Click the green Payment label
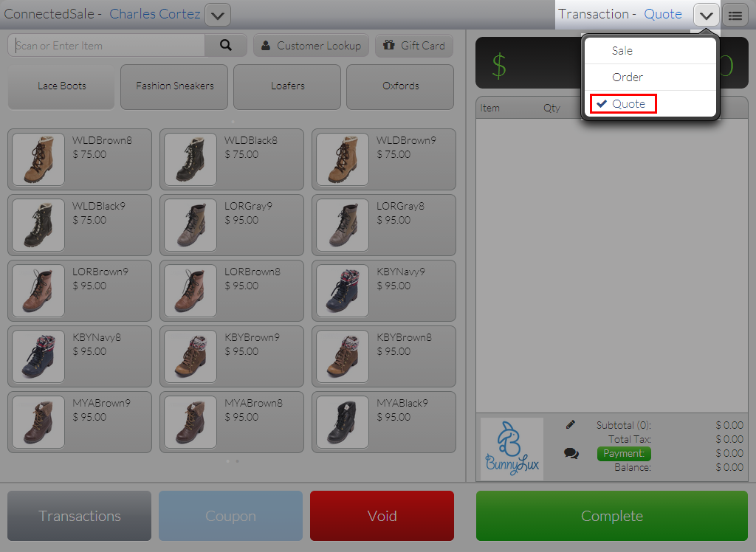This screenshot has height=552, width=756. tap(624, 454)
